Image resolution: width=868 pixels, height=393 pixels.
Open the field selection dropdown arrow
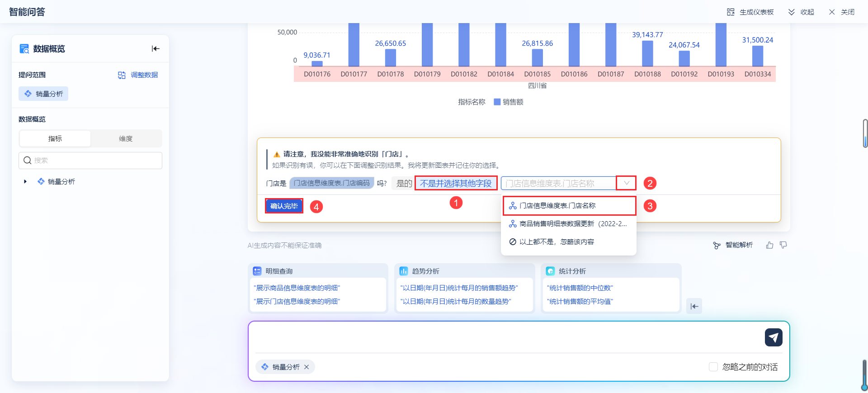click(627, 183)
